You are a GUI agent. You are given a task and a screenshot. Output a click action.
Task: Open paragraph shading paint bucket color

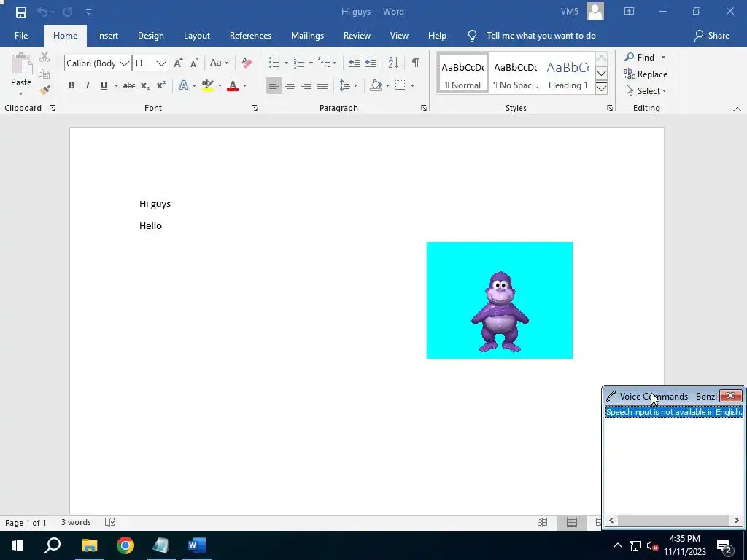tap(376, 86)
